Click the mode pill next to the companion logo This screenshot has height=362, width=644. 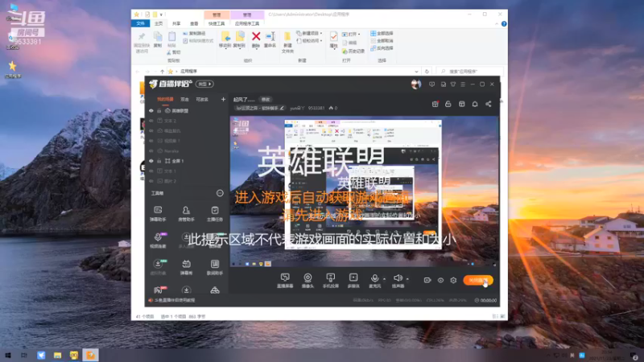click(204, 84)
